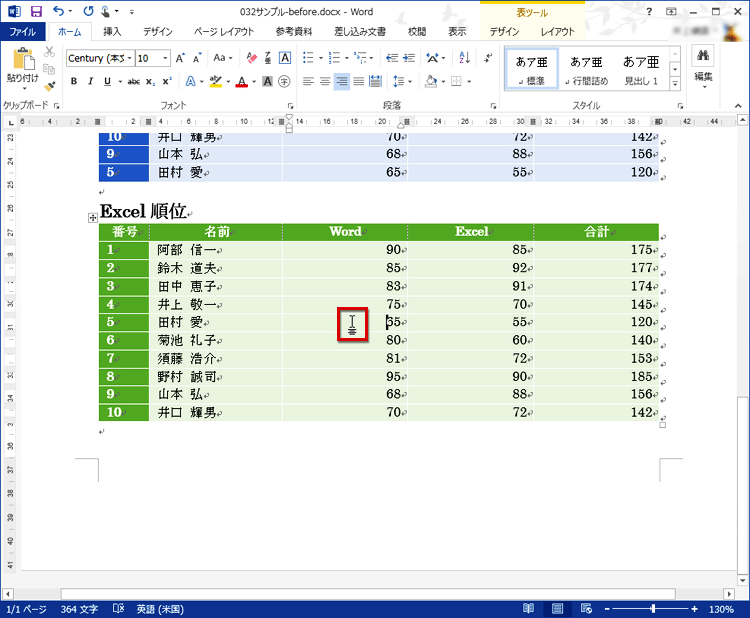The image size is (750, 618).
Task: Click the Format Painter brush icon
Action: pos(49,86)
